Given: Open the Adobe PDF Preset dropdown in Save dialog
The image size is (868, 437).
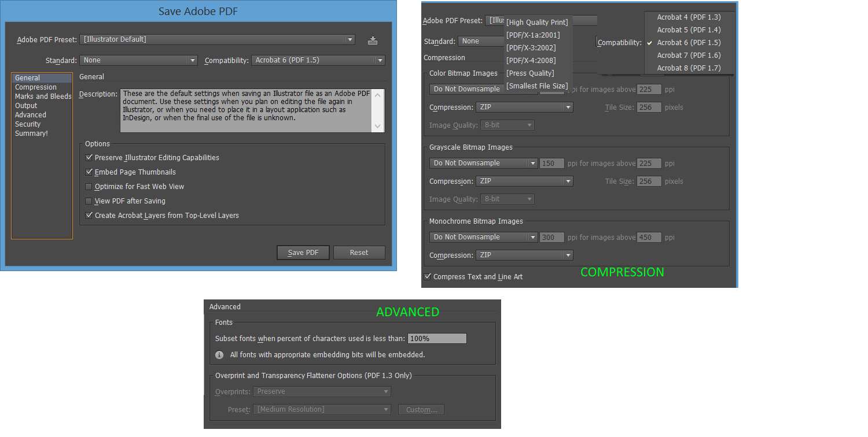Looking at the screenshot, I should [217, 39].
